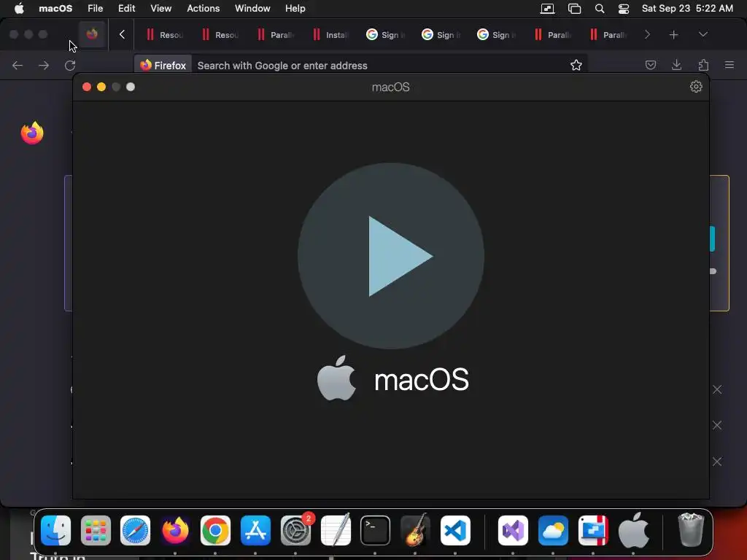Open Trash from the Dock
Image resolution: width=747 pixels, height=560 pixels.
pyautogui.click(x=691, y=530)
